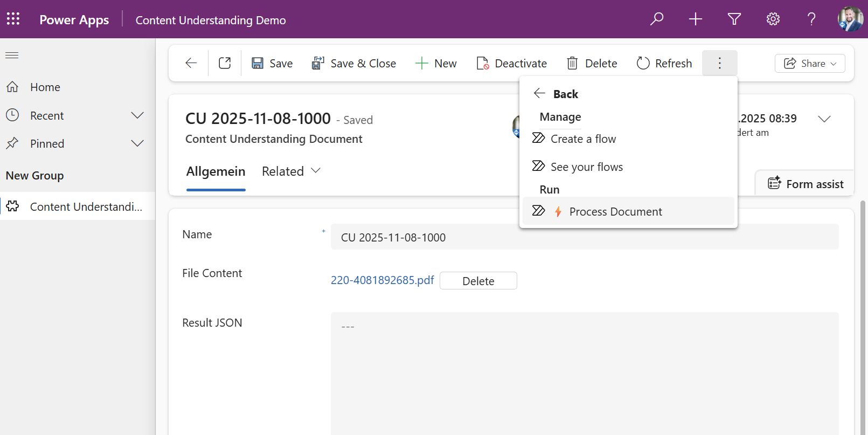Run the Process Document flow

pyautogui.click(x=628, y=211)
